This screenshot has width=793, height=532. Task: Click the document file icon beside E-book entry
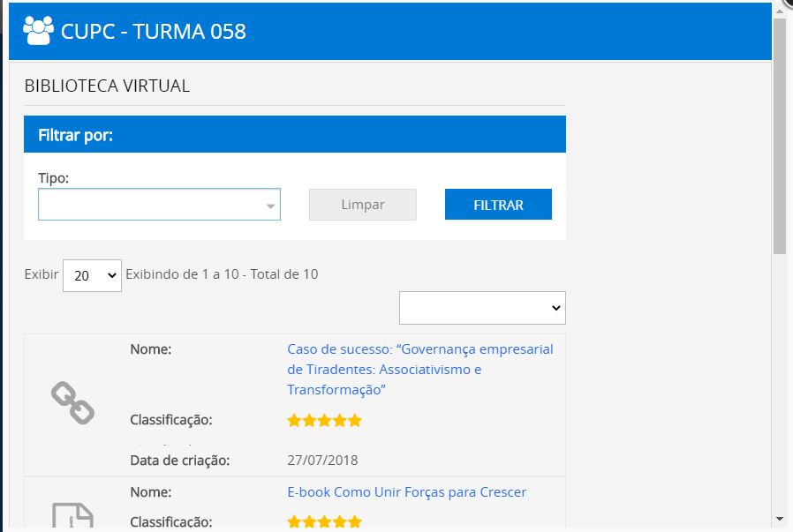pos(72,516)
